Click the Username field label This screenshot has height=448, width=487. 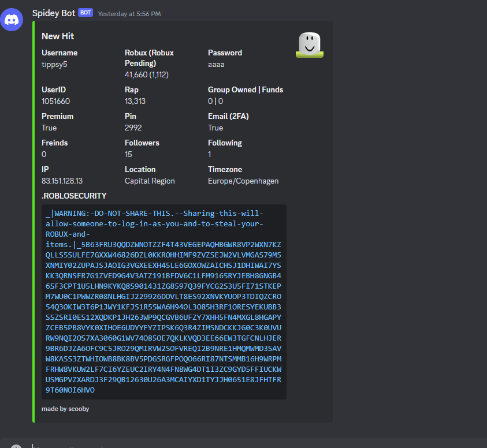(60, 53)
